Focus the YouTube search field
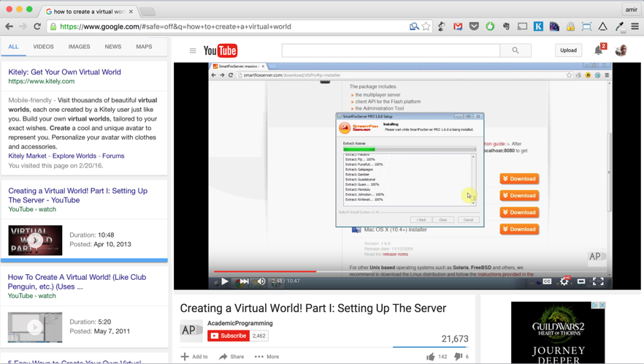The width and height of the screenshot is (644, 364). pyautogui.click(x=391, y=50)
